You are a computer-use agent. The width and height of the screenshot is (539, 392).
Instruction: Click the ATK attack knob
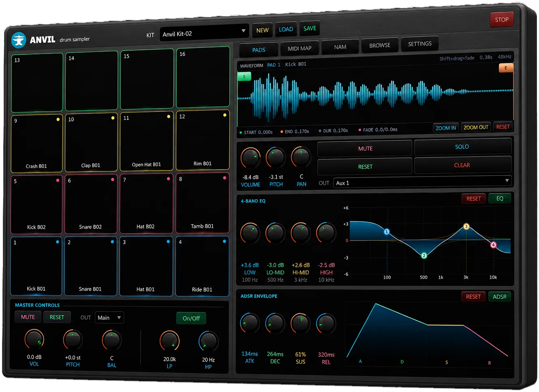pyautogui.click(x=250, y=323)
